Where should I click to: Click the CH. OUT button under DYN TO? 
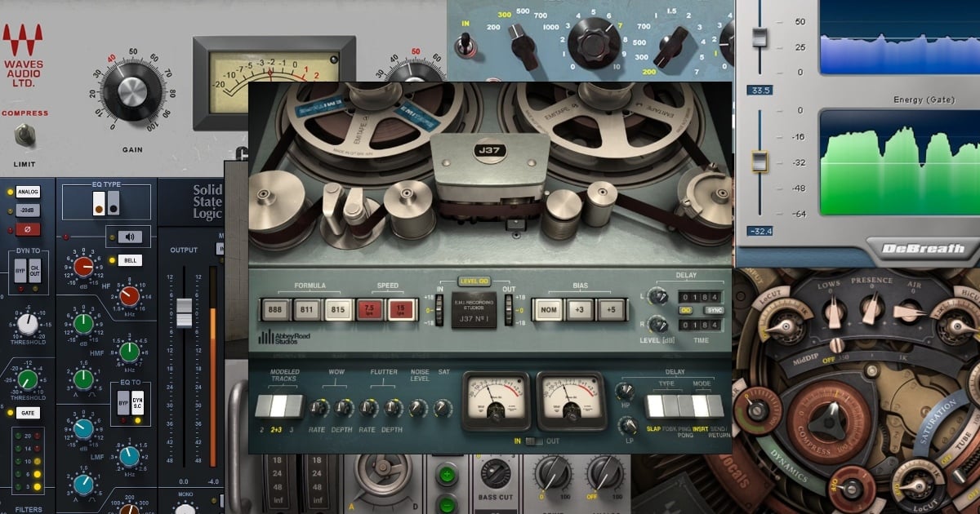[x=35, y=273]
